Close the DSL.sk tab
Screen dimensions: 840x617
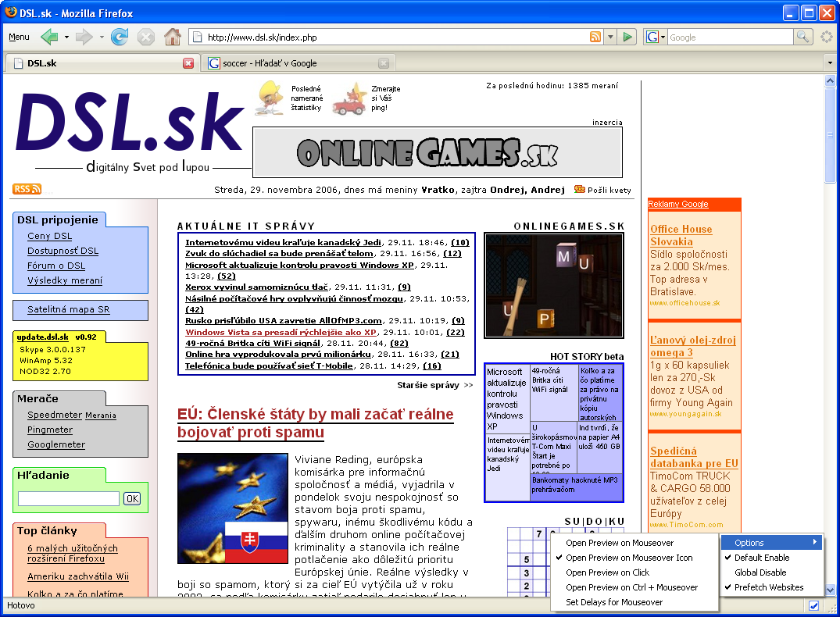tap(188, 63)
